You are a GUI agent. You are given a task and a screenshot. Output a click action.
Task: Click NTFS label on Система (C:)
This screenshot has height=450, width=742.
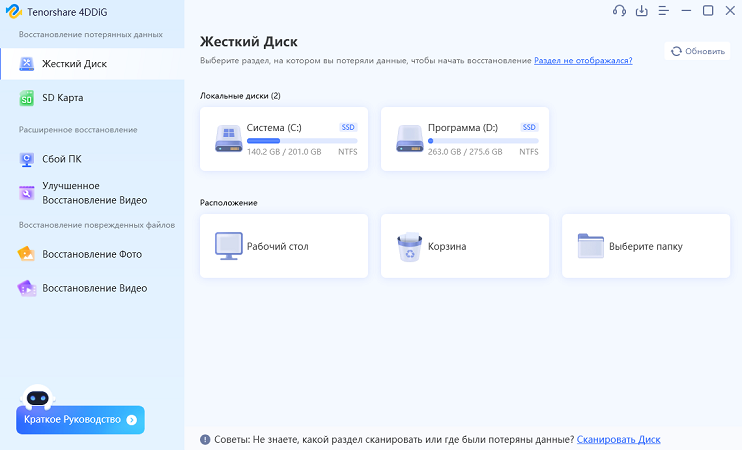pos(348,152)
